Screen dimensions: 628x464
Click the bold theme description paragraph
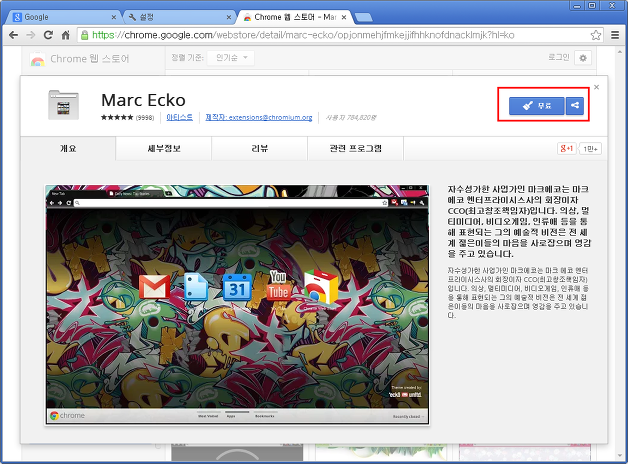click(x=519, y=221)
